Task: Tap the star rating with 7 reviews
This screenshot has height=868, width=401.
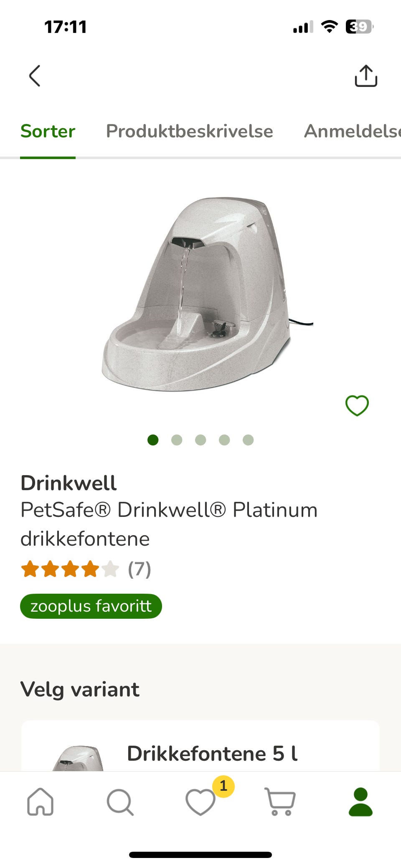Action: point(86,569)
